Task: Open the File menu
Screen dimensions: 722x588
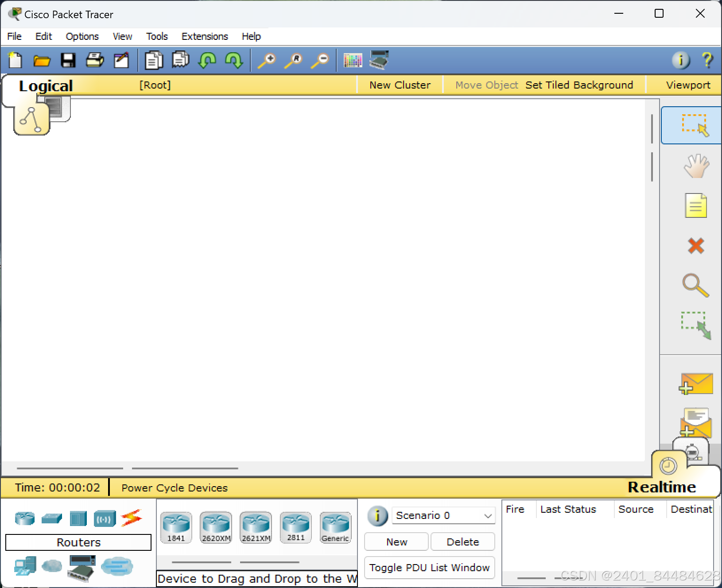Action: [14, 36]
